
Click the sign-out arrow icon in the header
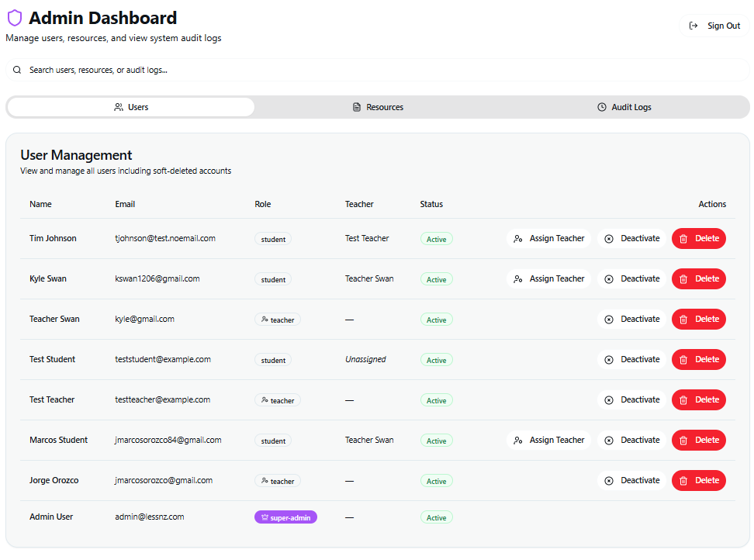(x=693, y=25)
